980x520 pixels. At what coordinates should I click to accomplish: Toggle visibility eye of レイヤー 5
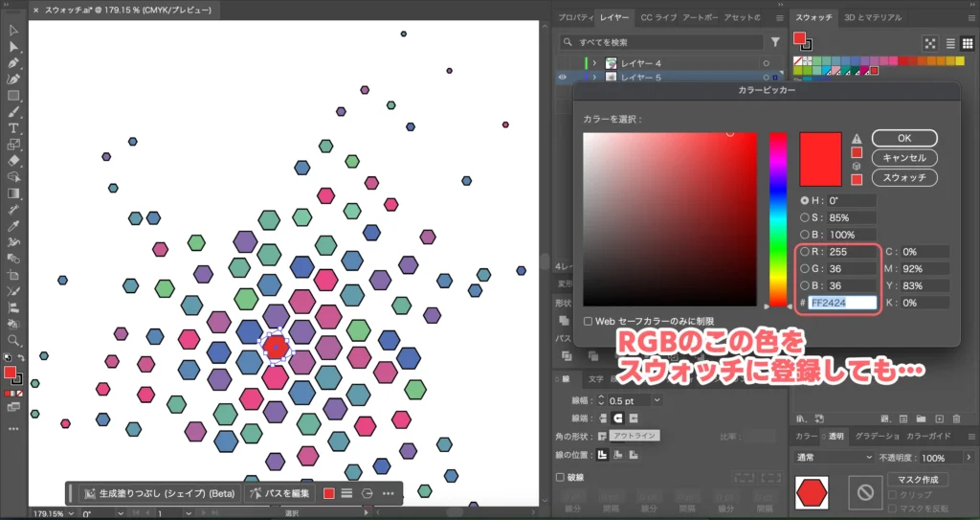[562, 78]
